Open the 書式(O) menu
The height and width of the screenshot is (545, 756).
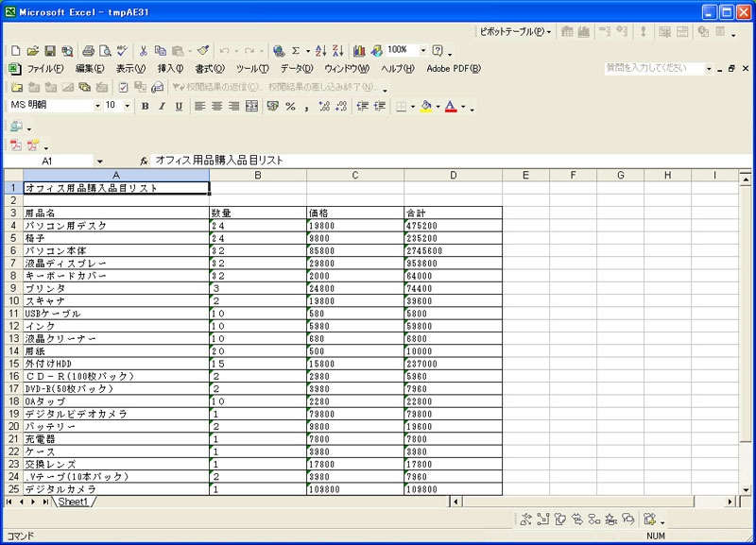pyautogui.click(x=209, y=68)
